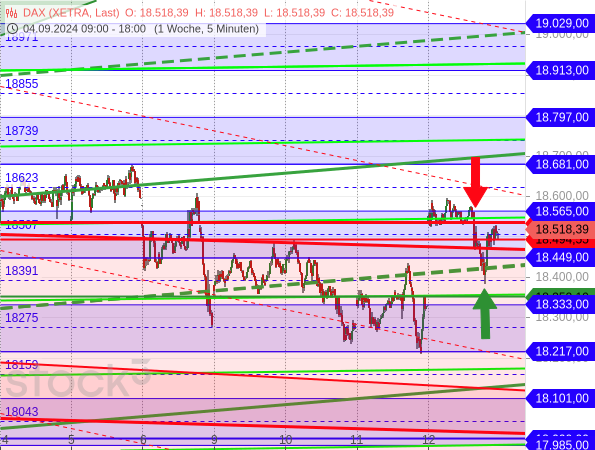The image size is (595, 450).
Task: Click the current price tag 18.518,39
Action: click(560, 229)
